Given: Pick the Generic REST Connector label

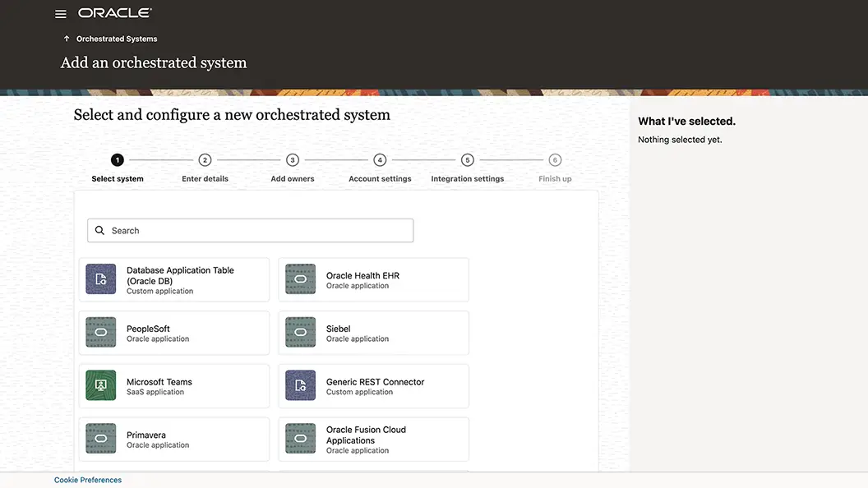Looking at the screenshot, I should 376,382.
